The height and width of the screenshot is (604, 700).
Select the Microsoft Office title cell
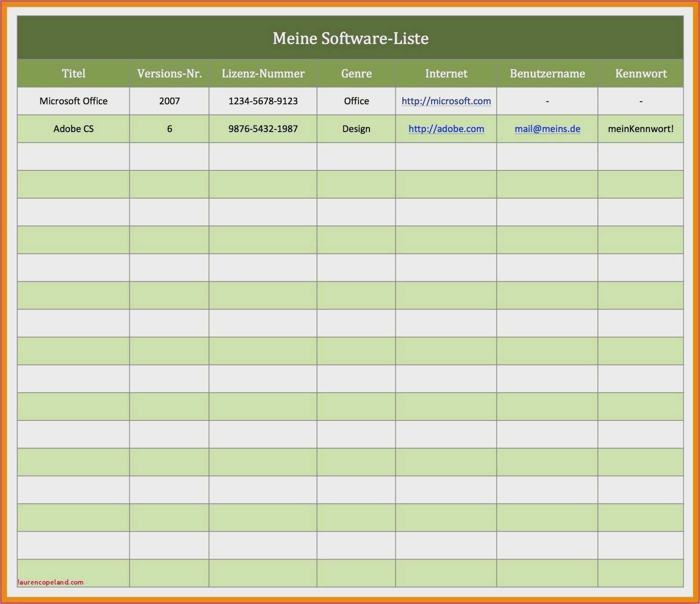pos(74,101)
